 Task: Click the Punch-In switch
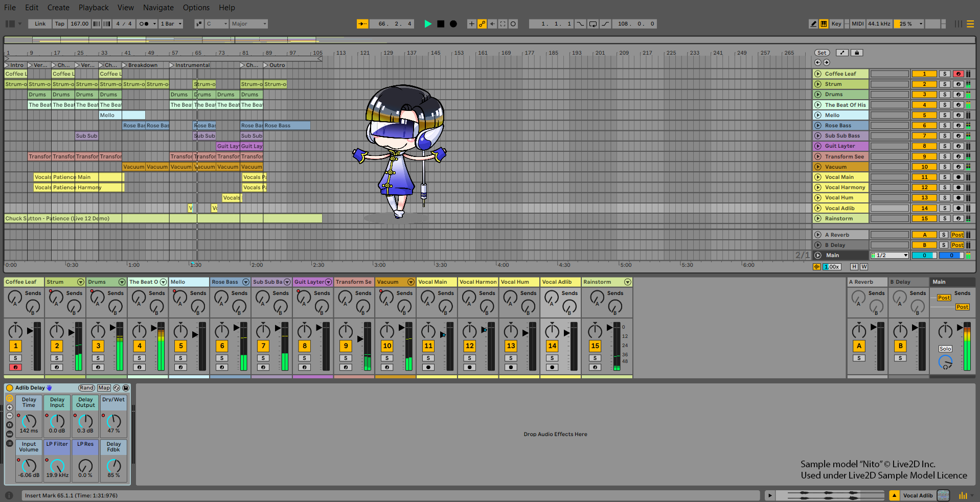[x=580, y=24]
